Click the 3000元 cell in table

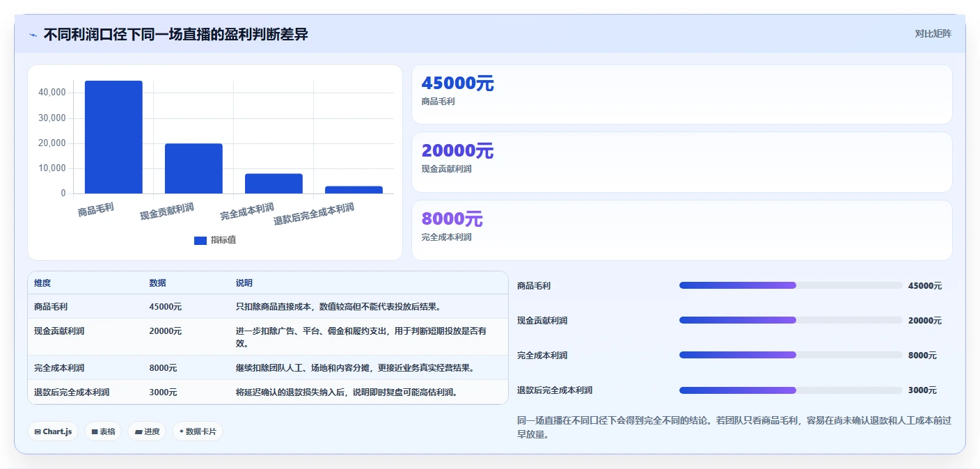[163, 392]
